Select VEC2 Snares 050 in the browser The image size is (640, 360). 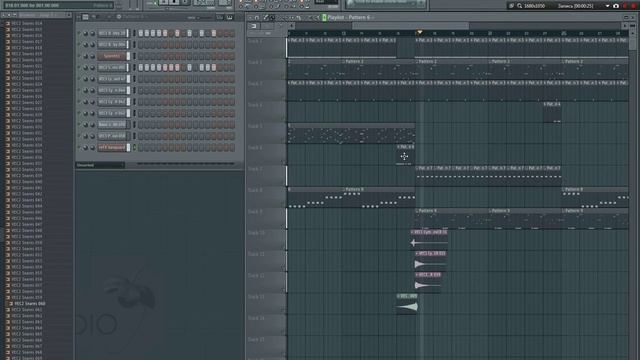coord(27,242)
